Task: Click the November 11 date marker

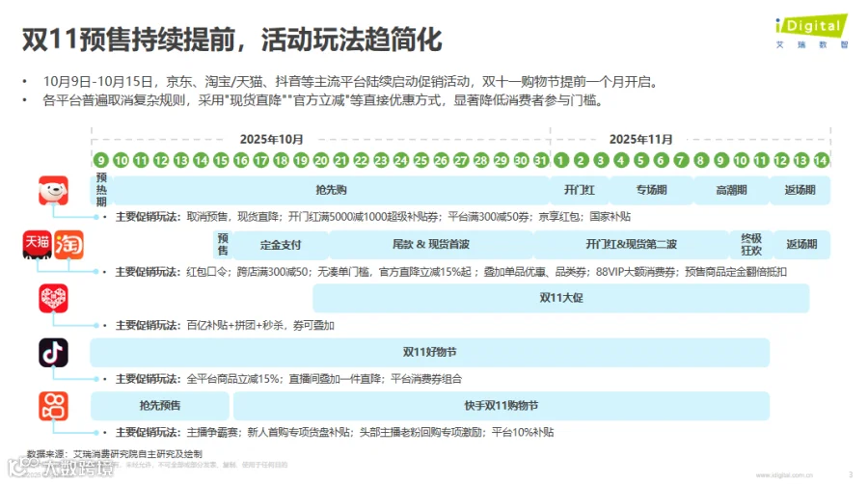Action: coord(761,160)
